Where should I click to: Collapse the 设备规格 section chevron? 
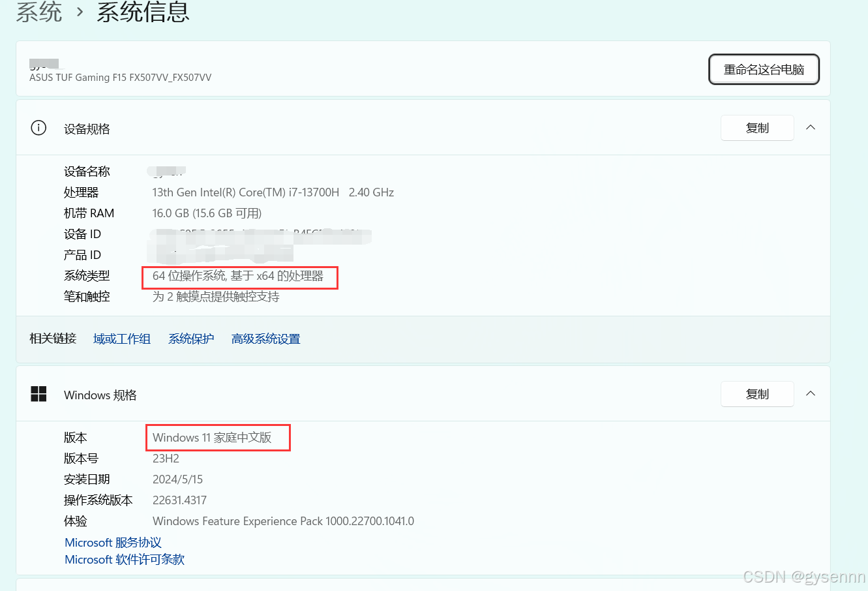click(811, 128)
